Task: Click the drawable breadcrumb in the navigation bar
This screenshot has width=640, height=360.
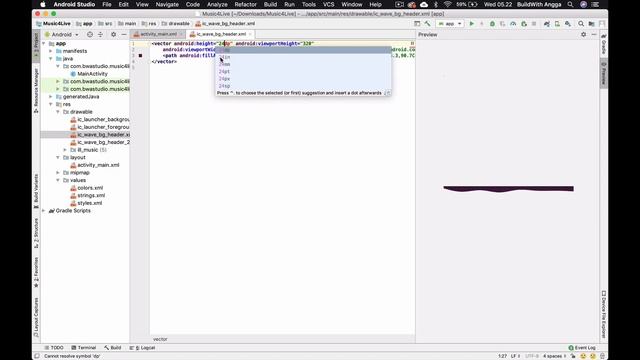Action: click(x=176, y=24)
